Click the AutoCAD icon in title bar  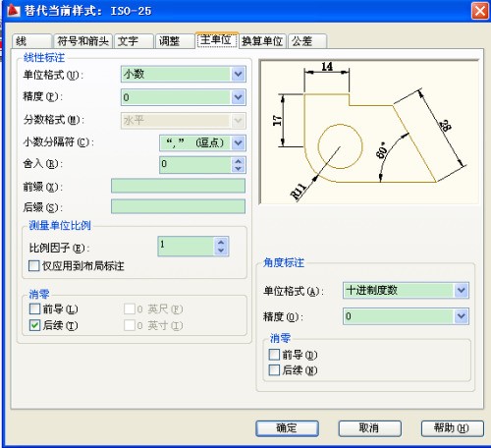coord(14,11)
